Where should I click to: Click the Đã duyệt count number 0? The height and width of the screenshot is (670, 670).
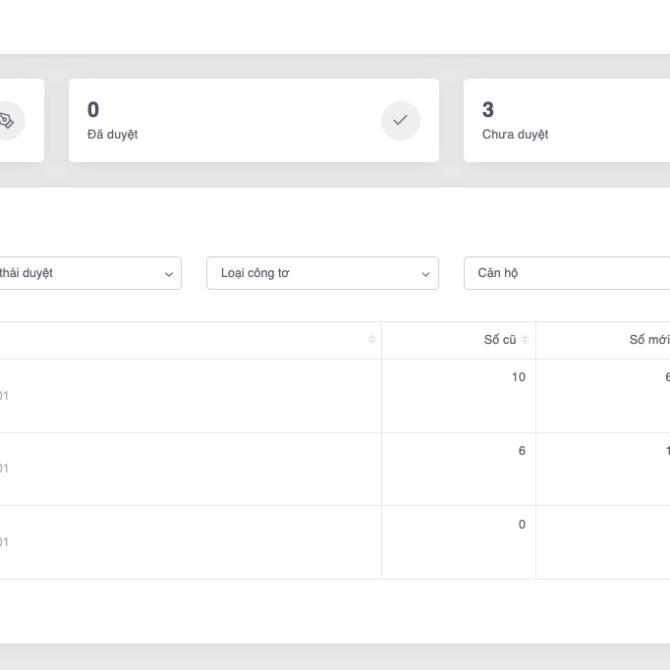93,110
